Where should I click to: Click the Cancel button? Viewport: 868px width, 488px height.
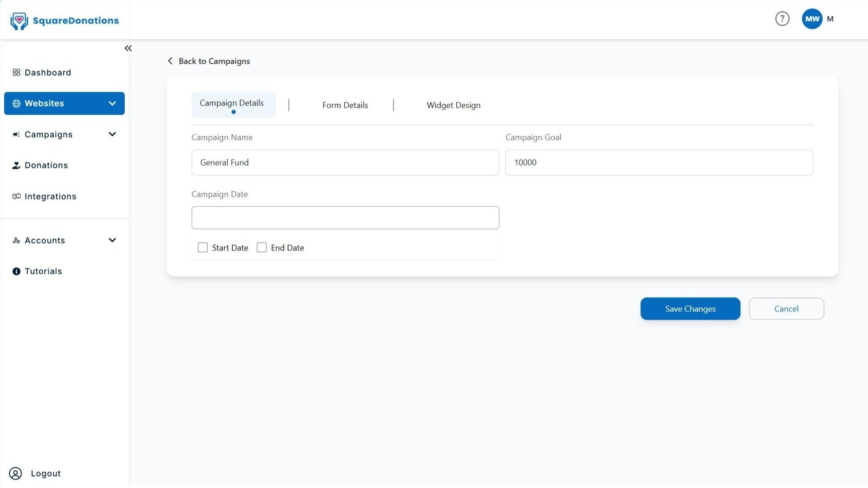(786, 309)
